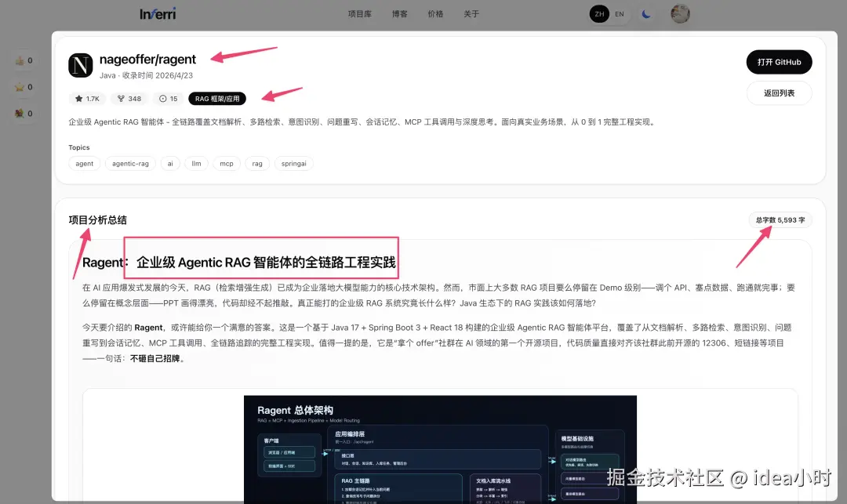Open the Ragent 总体架构 diagram image
Viewport: 847px width, 504px height.
click(440, 449)
